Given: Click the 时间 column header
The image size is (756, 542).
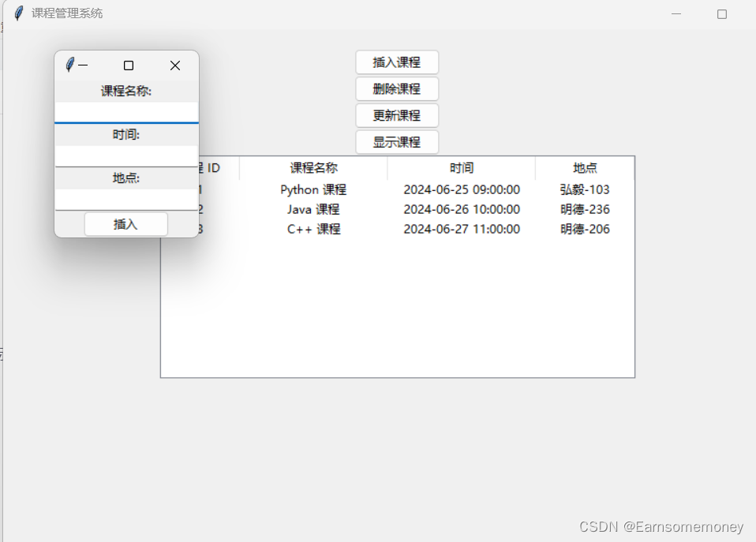Looking at the screenshot, I should click(x=462, y=167).
